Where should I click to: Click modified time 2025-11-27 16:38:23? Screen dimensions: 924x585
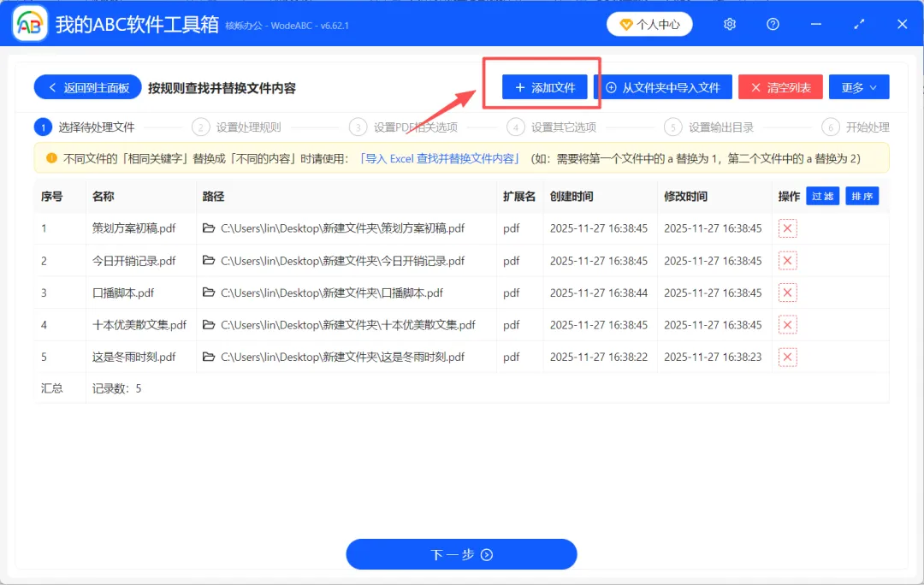point(713,357)
